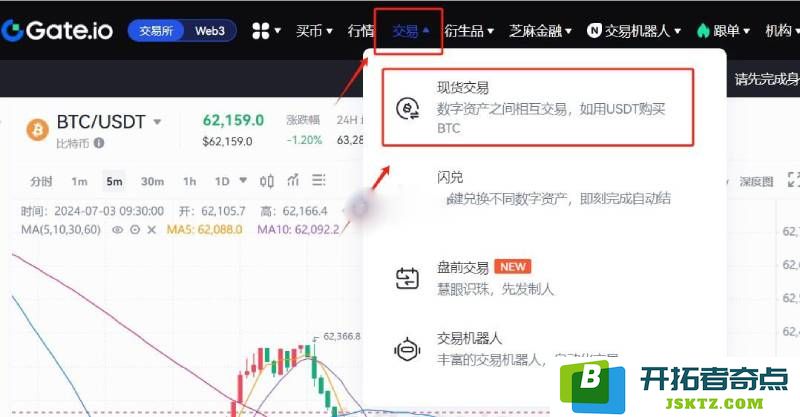Image resolution: width=800 pixels, height=417 pixels.
Task: Expand the BTC/USDT pair dropdown arrow
Action: 157,122
